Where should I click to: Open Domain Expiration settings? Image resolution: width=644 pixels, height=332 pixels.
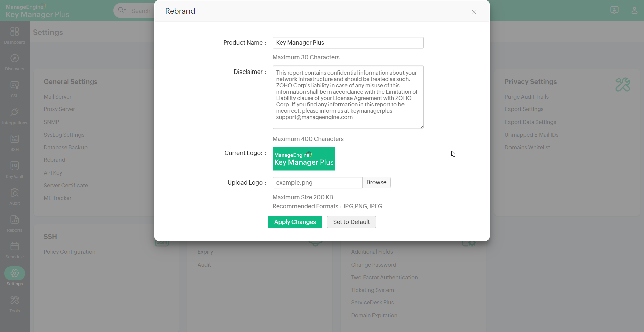click(x=374, y=316)
